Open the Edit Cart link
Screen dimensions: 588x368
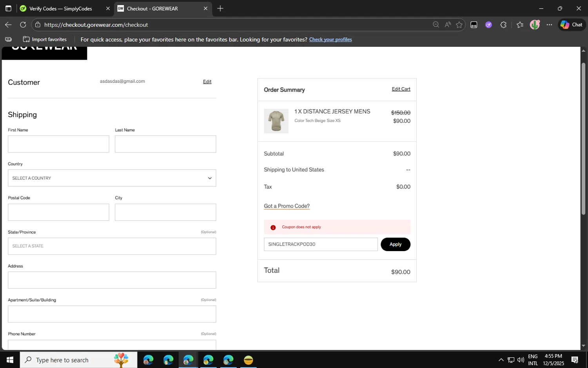(401, 89)
